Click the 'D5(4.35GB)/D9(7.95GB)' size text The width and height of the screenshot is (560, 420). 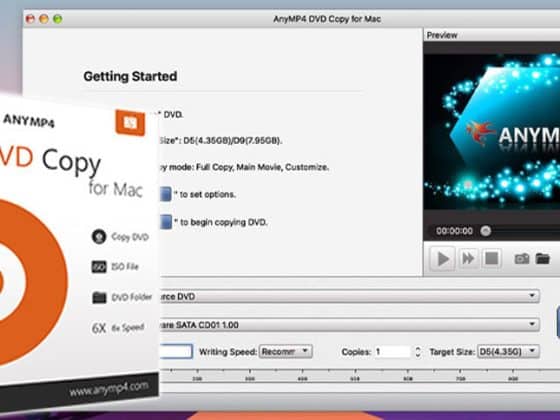(x=232, y=141)
